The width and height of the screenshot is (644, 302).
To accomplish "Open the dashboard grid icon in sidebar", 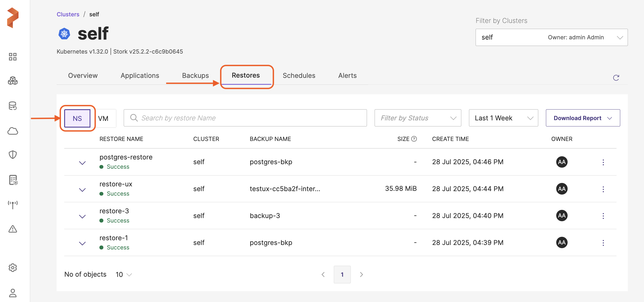I will (x=13, y=56).
